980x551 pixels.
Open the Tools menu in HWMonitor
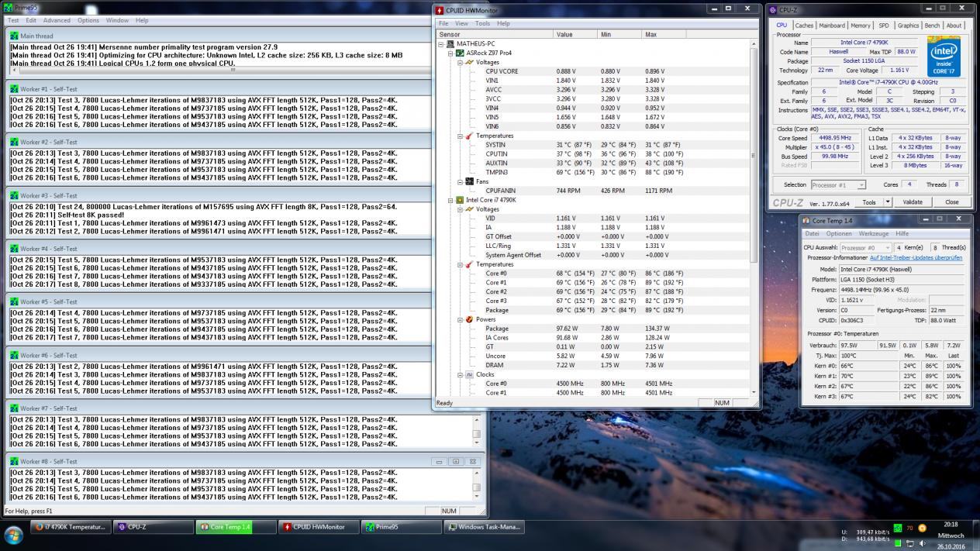[x=482, y=23]
